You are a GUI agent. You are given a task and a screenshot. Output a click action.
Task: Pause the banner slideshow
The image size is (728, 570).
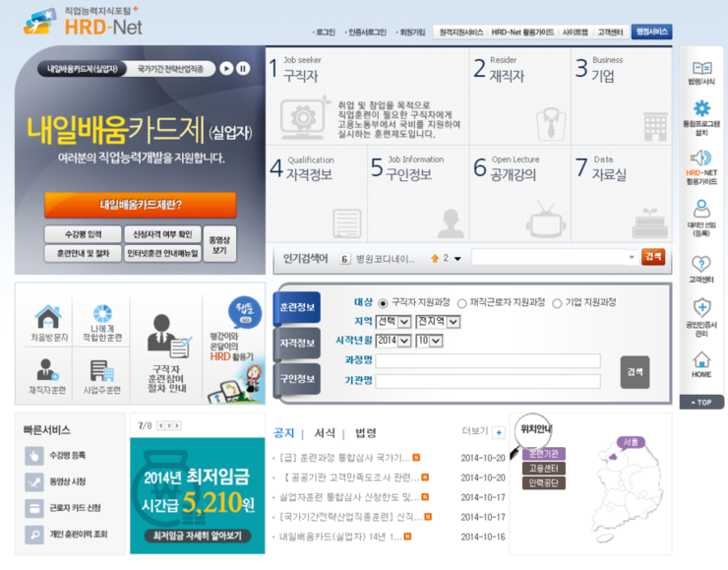243,69
